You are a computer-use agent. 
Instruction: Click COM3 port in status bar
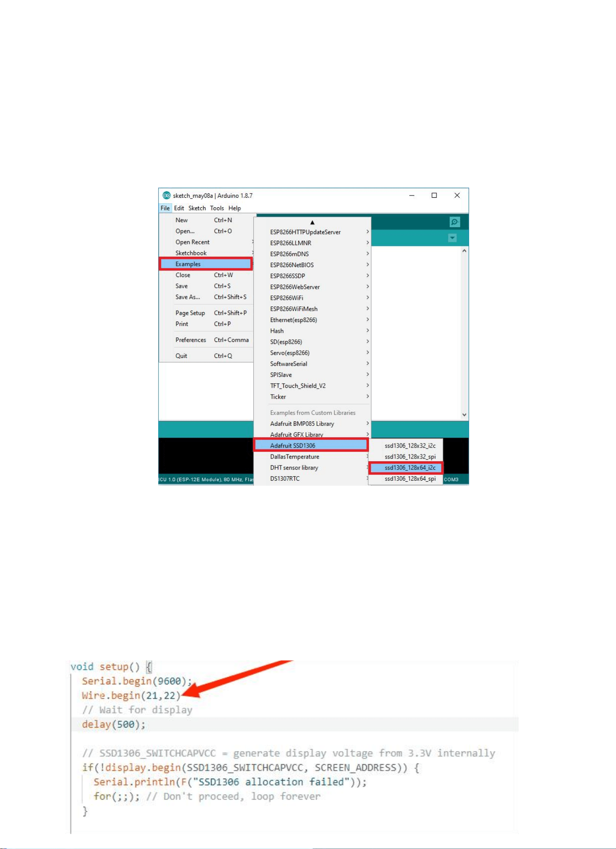[451, 479]
